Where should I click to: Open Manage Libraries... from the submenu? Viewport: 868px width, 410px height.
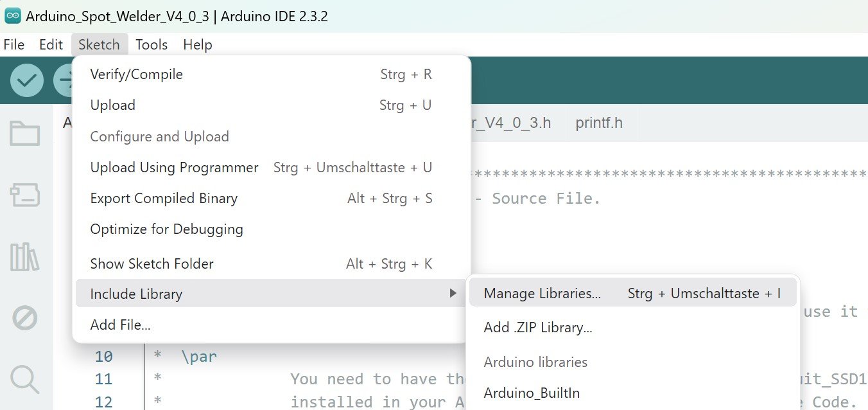632,294
